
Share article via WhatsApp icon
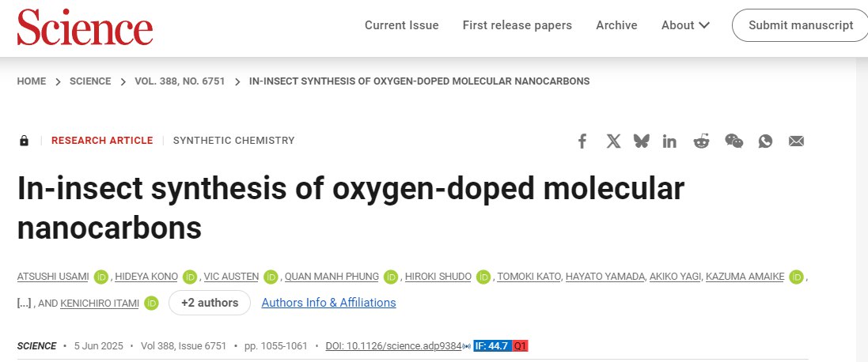pyautogui.click(x=766, y=141)
